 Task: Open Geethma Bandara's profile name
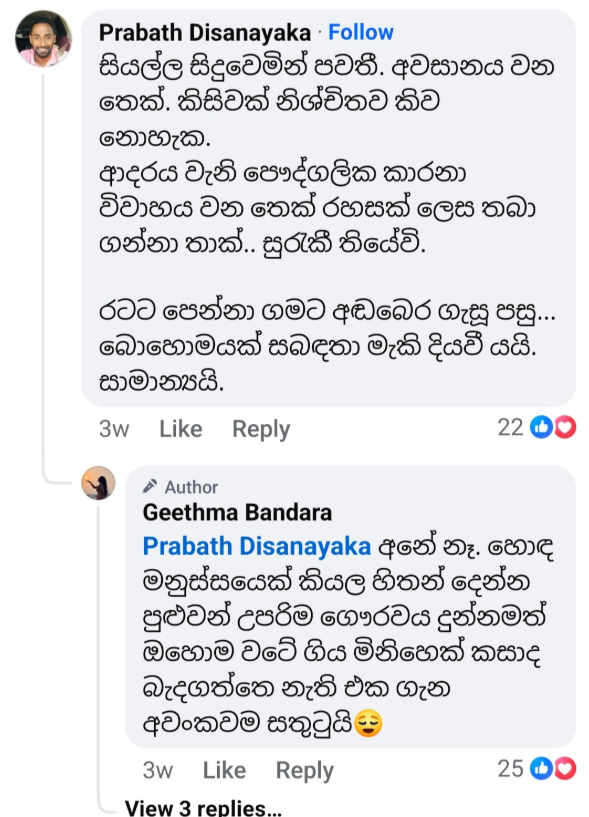237,512
